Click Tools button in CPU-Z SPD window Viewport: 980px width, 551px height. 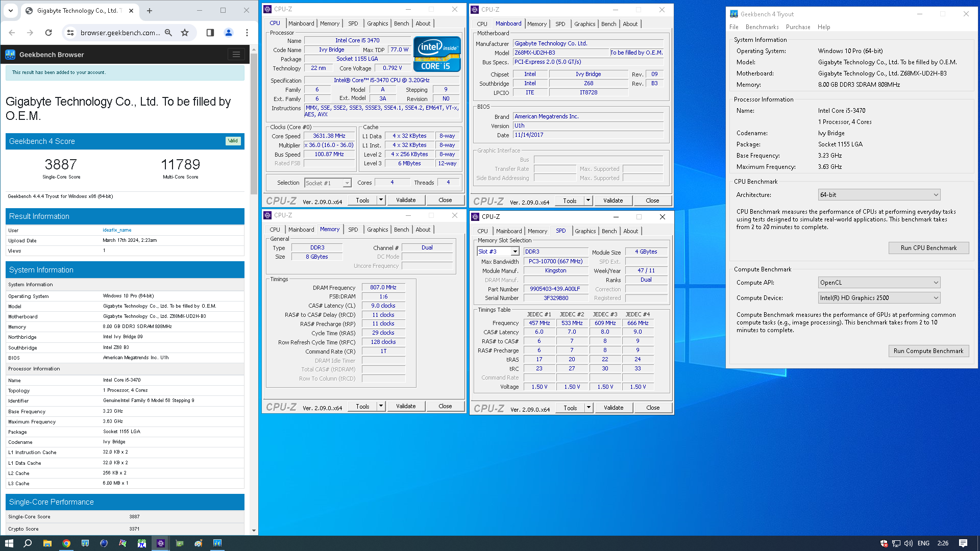570,408
